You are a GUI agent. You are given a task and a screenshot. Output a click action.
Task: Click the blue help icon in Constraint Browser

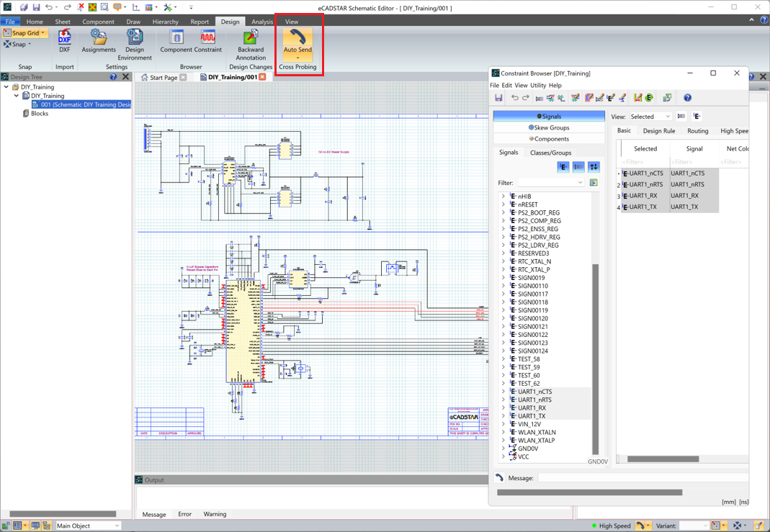pos(687,98)
